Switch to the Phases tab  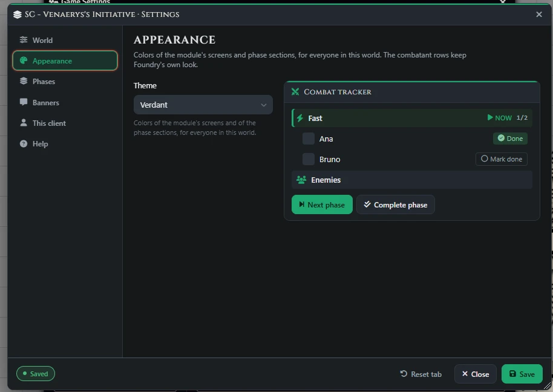pos(65,82)
